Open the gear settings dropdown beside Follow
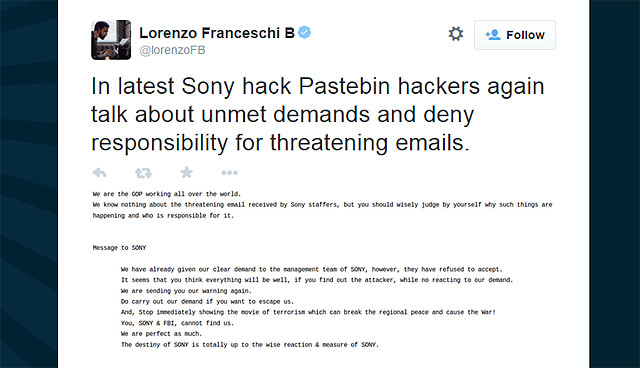This screenshot has height=368, width=640. click(456, 34)
